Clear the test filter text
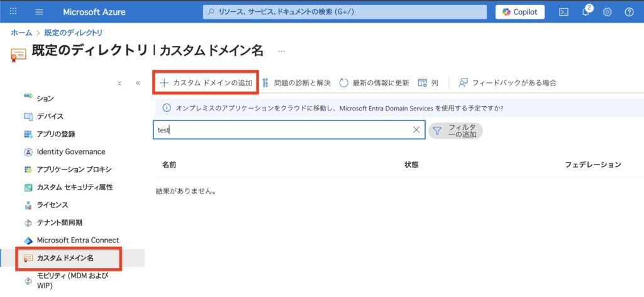The image size is (644, 297). tap(416, 129)
